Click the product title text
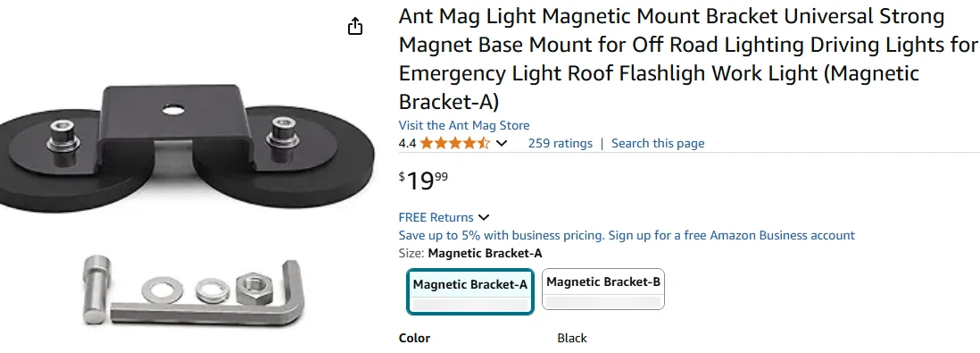This screenshot has width=980, height=353. (687, 59)
